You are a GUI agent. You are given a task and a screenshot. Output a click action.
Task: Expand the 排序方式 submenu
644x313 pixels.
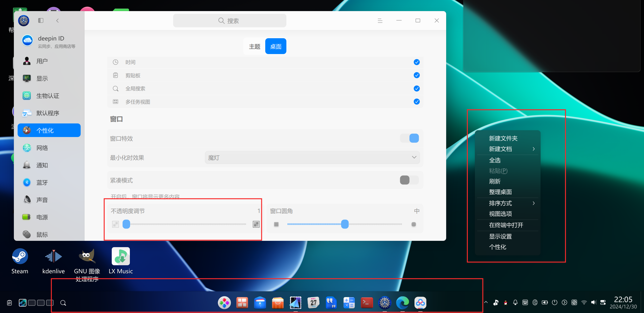tap(508, 203)
